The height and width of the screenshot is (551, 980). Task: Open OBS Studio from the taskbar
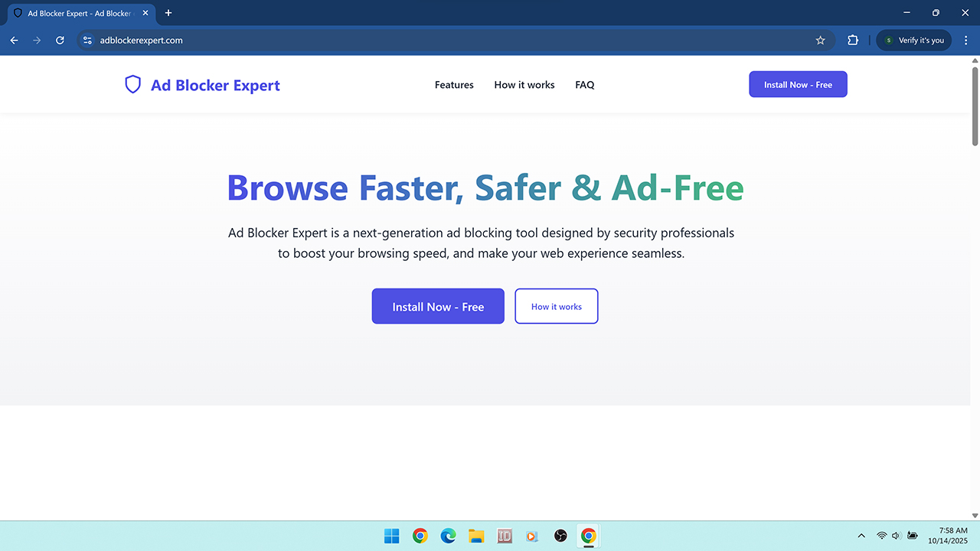point(560,536)
